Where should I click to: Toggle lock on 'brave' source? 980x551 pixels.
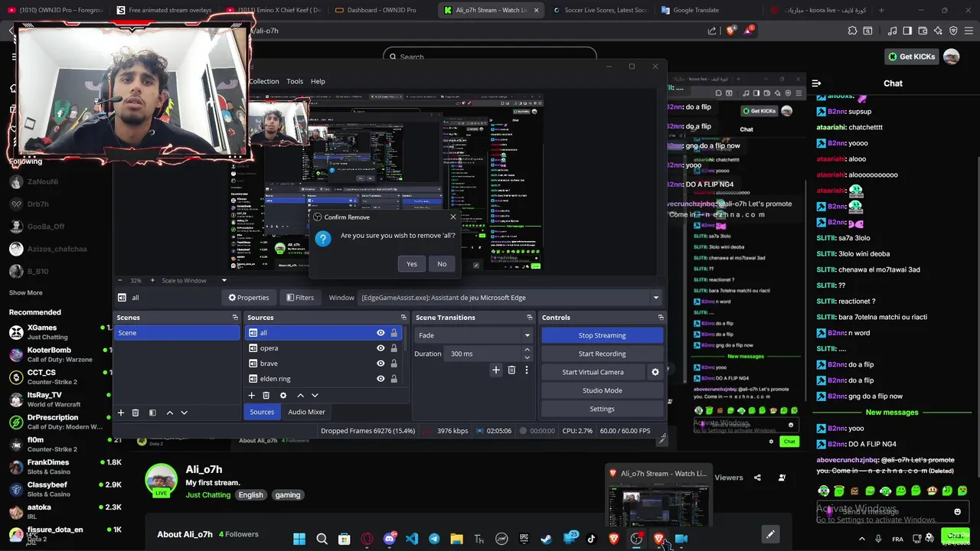pos(394,364)
